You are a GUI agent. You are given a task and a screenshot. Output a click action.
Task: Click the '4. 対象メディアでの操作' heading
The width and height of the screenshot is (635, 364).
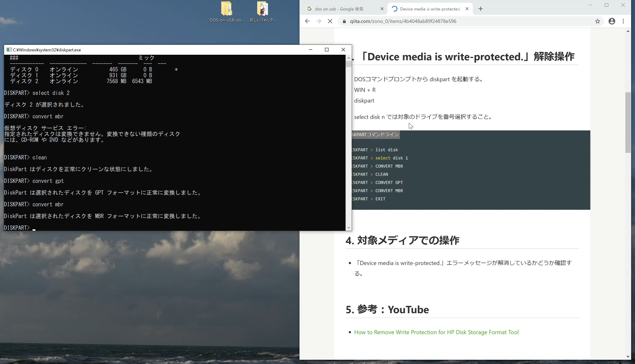tap(402, 240)
